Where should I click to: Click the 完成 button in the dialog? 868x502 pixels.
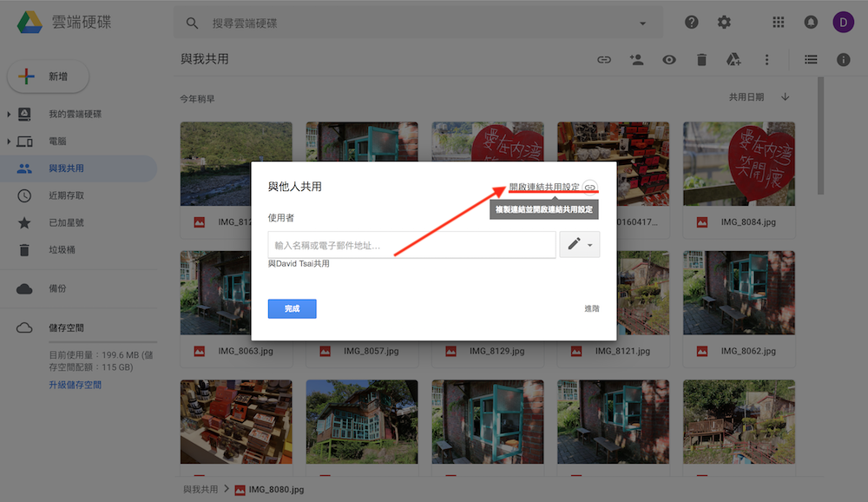click(x=292, y=308)
